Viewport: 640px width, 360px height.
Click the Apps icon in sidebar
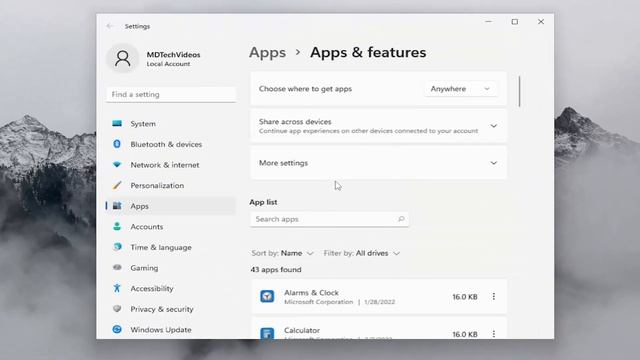pos(117,206)
